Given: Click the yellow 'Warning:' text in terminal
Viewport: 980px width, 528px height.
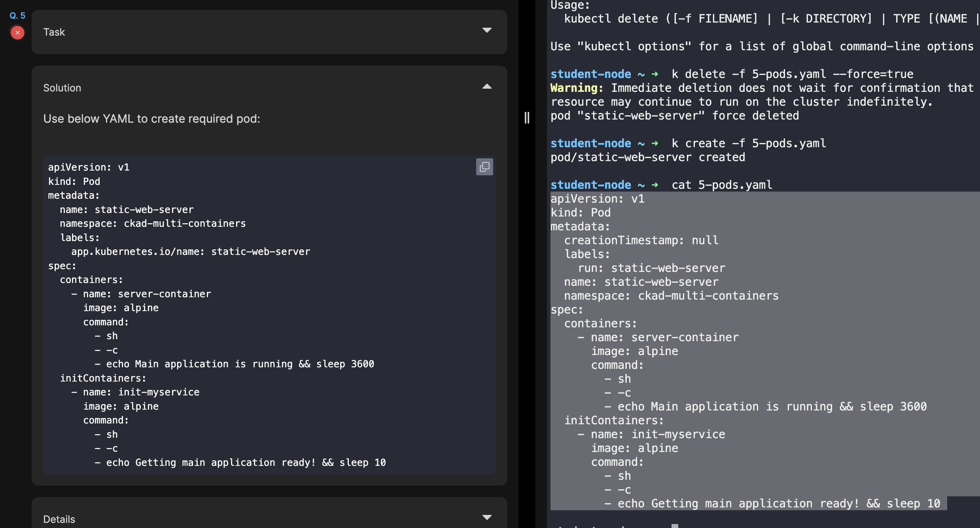Looking at the screenshot, I should point(577,88).
